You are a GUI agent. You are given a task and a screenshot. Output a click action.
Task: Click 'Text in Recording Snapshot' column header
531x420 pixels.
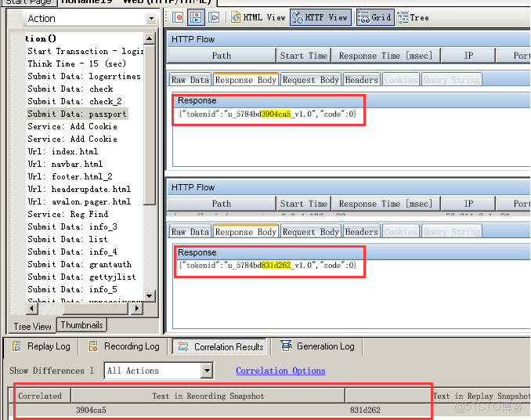(x=208, y=396)
